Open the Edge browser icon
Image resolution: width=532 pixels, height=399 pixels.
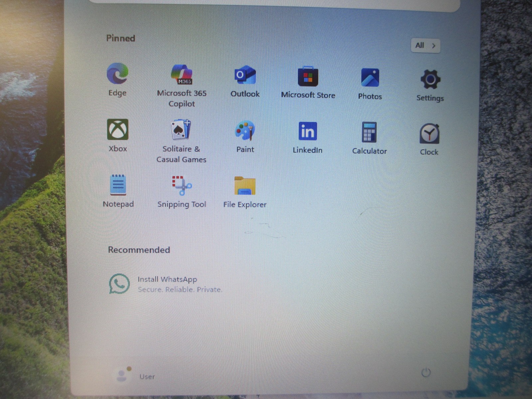pos(117,73)
